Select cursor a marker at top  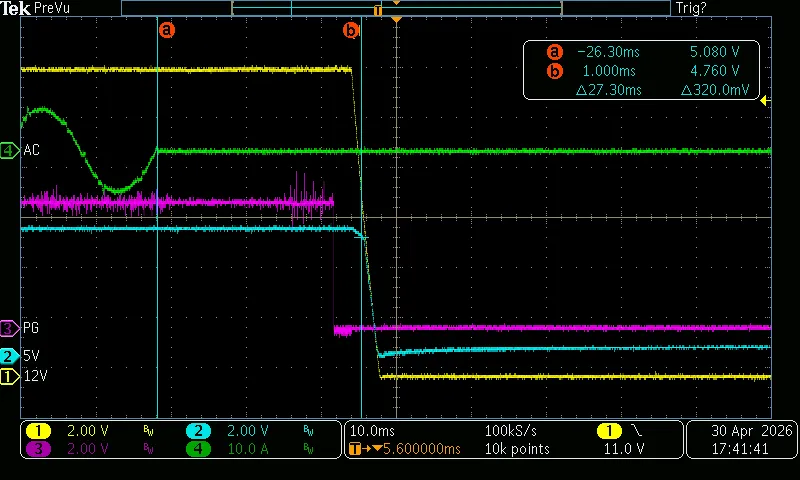pyautogui.click(x=167, y=30)
